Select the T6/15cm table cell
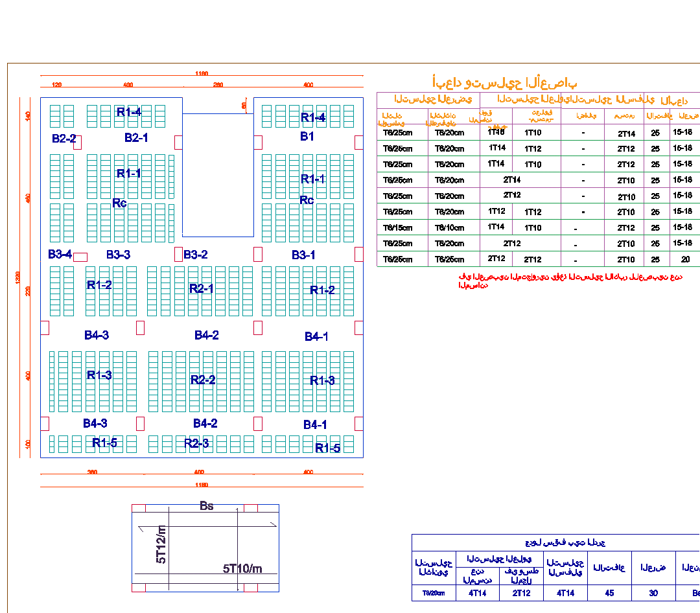Image resolution: width=700 pixels, height=613 pixels. pos(397,227)
